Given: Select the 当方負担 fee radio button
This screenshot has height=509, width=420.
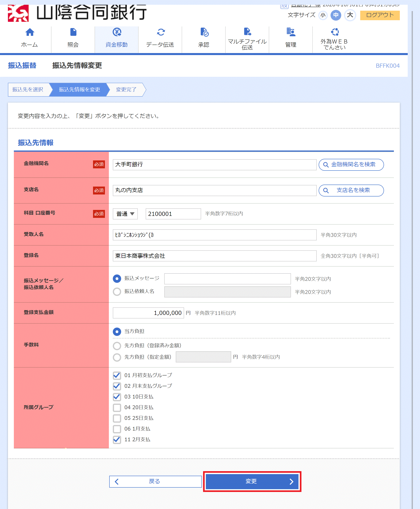Looking at the screenshot, I should coord(117,331).
